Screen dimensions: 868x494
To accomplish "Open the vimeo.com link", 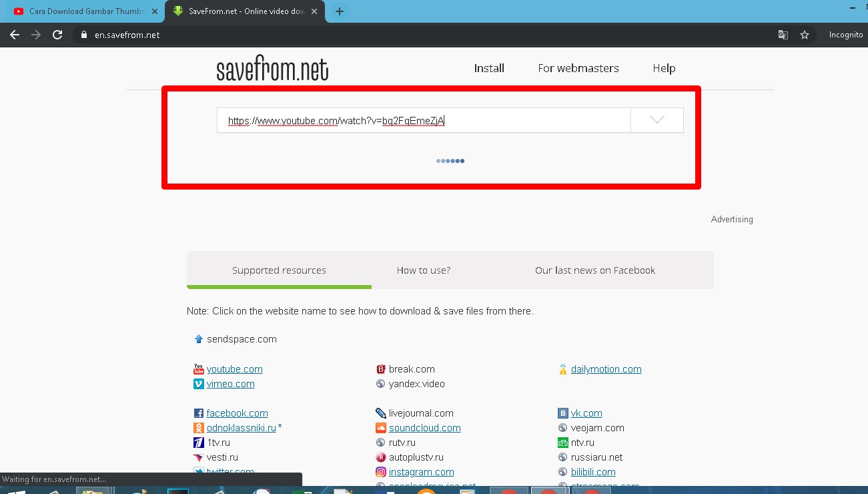I will 230,384.
